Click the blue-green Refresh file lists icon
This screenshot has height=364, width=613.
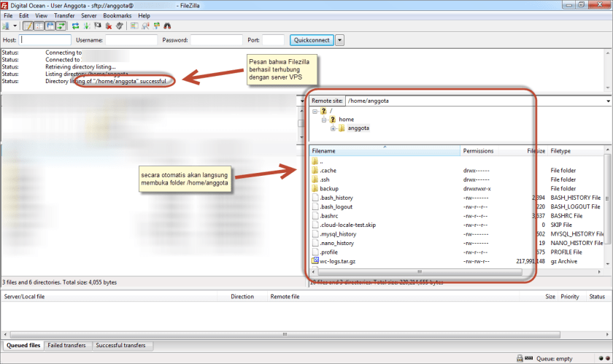point(75,26)
